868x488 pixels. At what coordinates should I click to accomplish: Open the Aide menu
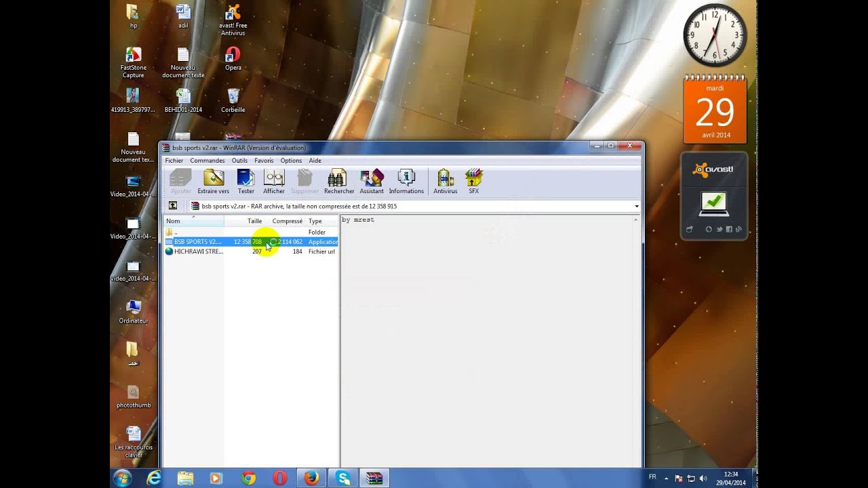coord(315,161)
